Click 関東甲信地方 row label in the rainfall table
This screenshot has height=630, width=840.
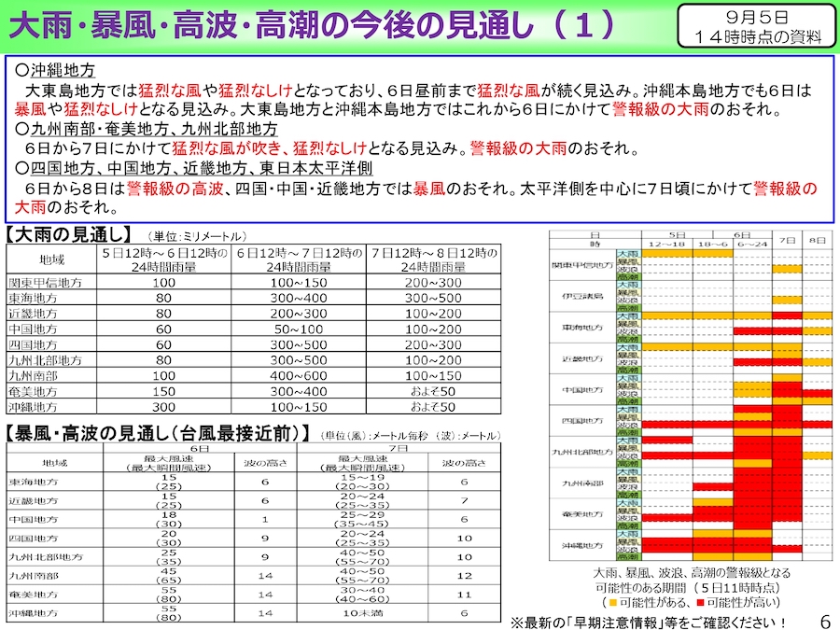point(45,283)
